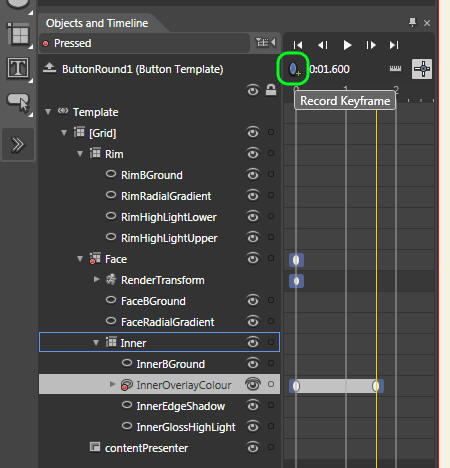The width and height of the screenshot is (450, 468).
Task: Hide the contentPresenter element
Action: point(253,447)
